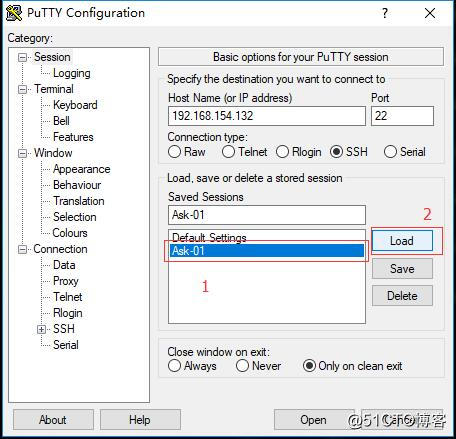Click the Saved Sessions name field
The width and height of the screenshot is (456, 439).
pyautogui.click(x=267, y=215)
